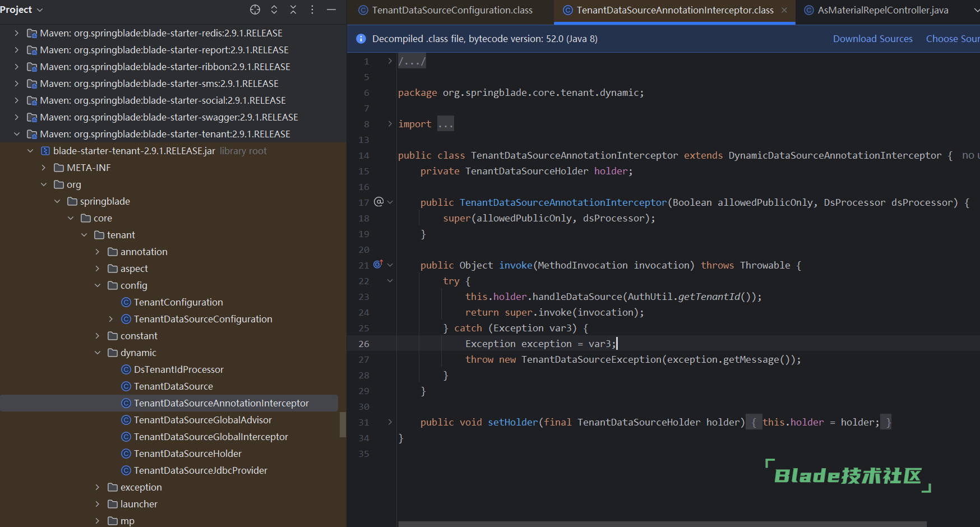Expand the TenantDataSourceConfiguration class node
Image resolution: width=980 pixels, height=527 pixels.
(x=110, y=319)
